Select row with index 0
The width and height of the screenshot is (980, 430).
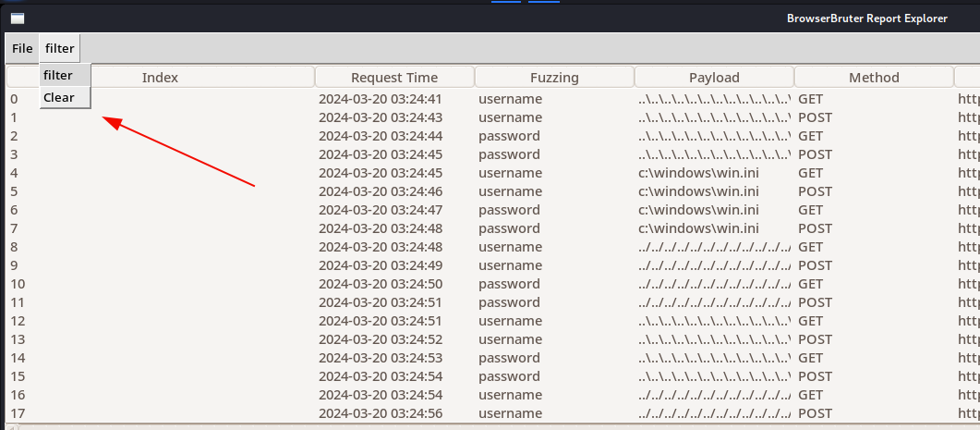(x=492, y=99)
